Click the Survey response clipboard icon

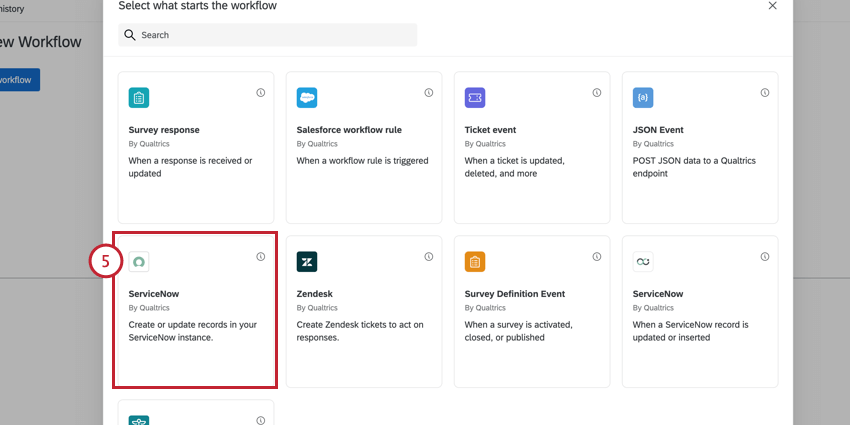click(x=139, y=98)
